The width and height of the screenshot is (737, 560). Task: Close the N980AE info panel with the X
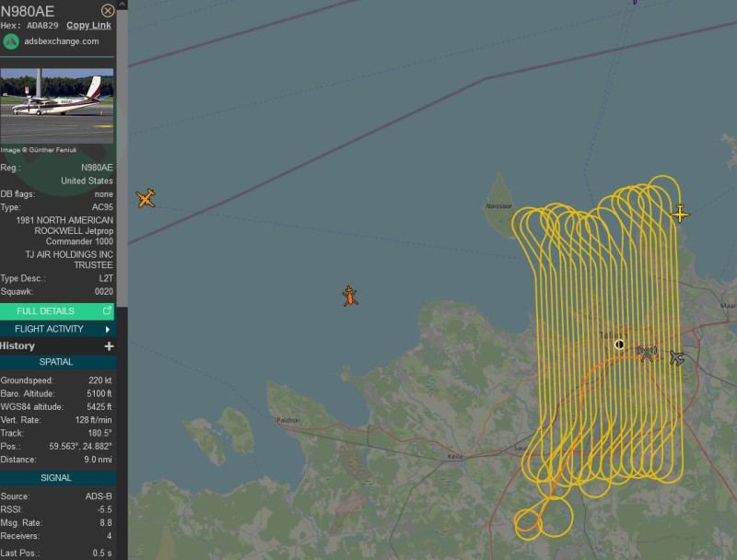click(108, 10)
